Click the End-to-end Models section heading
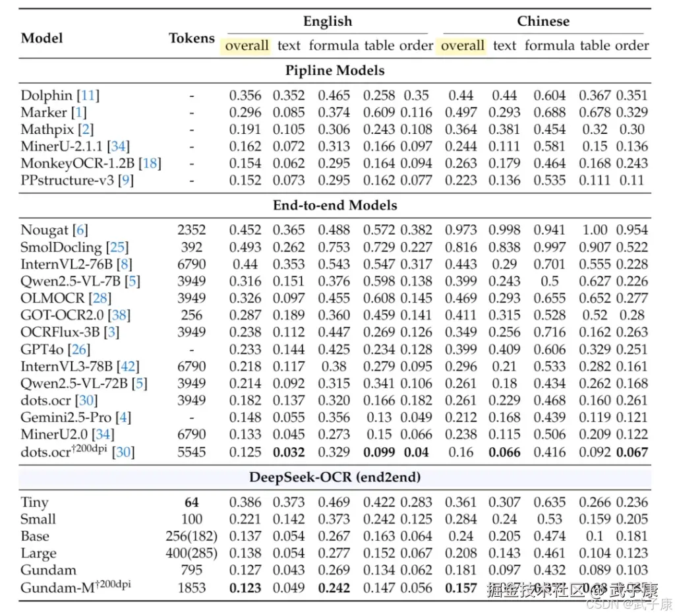 coord(335,205)
